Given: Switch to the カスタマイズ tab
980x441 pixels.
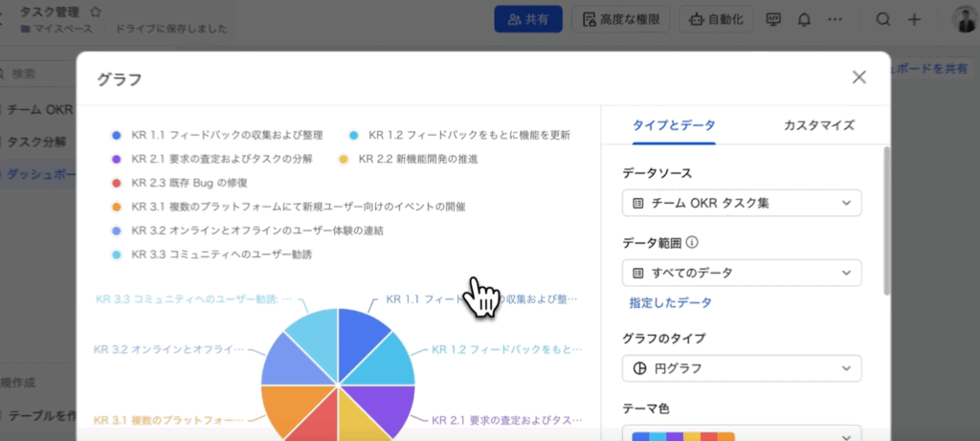Looking at the screenshot, I should coord(818,125).
